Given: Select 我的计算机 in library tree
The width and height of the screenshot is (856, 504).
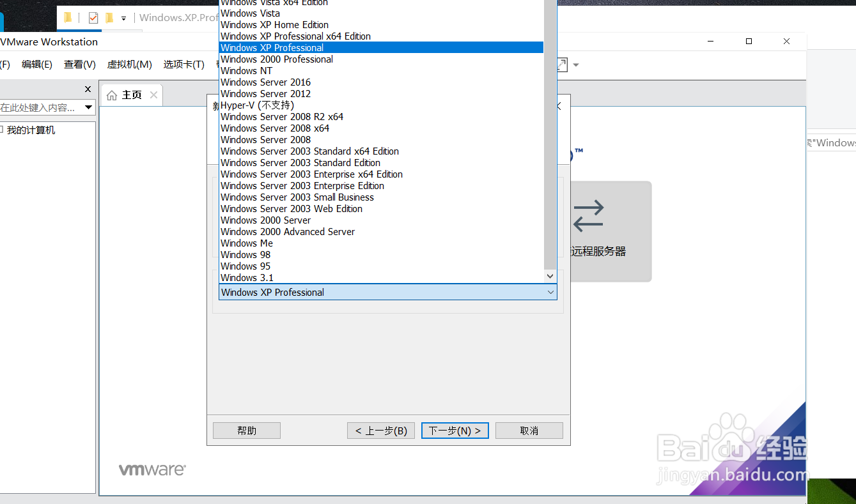Looking at the screenshot, I should pos(31,130).
